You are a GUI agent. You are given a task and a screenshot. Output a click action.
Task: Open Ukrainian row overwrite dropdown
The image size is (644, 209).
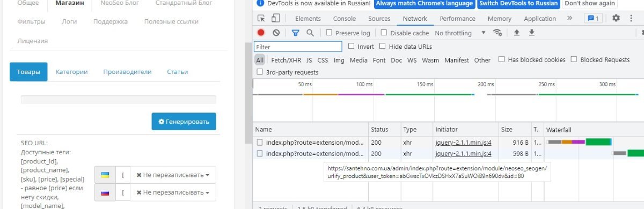click(x=172, y=175)
